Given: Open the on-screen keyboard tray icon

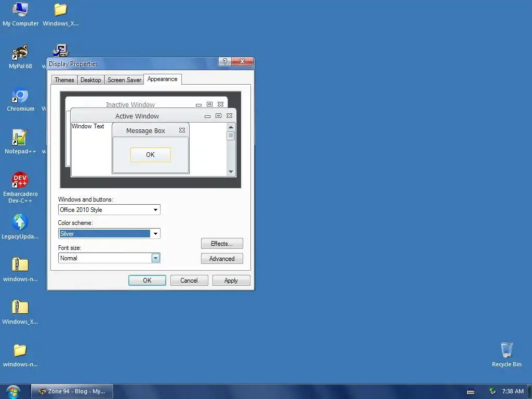Looking at the screenshot, I should click(471, 392).
